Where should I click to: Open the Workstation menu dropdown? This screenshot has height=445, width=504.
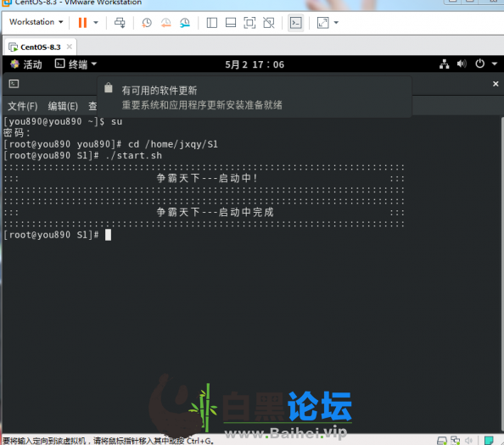[x=36, y=22]
